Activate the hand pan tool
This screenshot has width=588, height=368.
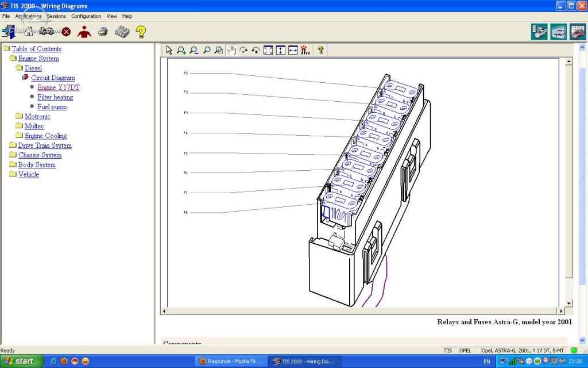(231, 51)
